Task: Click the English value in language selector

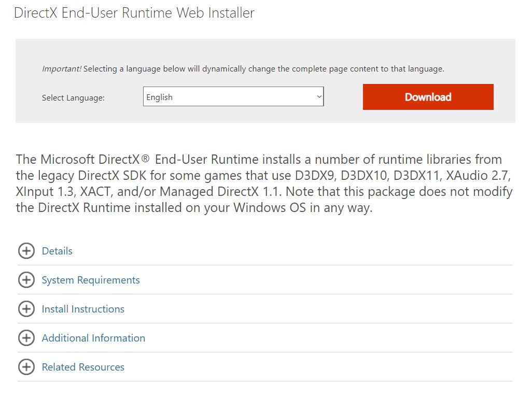Action: 160,97
